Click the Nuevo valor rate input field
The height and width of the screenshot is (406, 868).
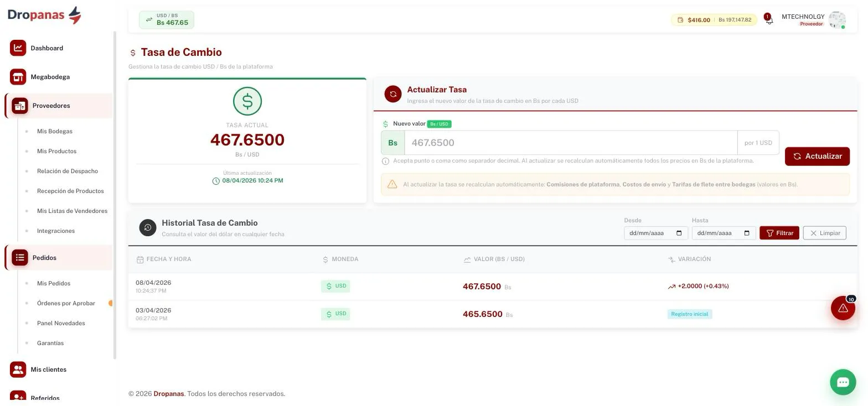click(571, 143)
